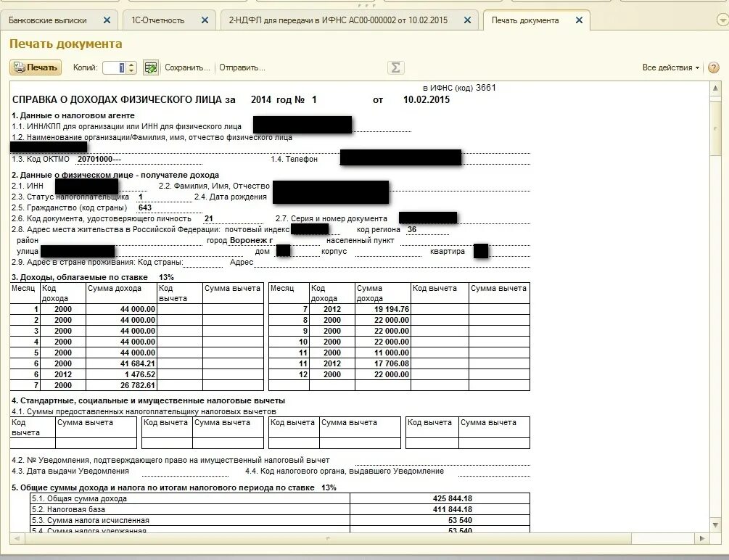The height and width of the screenshot is (560, 729).
Task: Close the 1С-Отчетность tab
Action: (205, 20)
